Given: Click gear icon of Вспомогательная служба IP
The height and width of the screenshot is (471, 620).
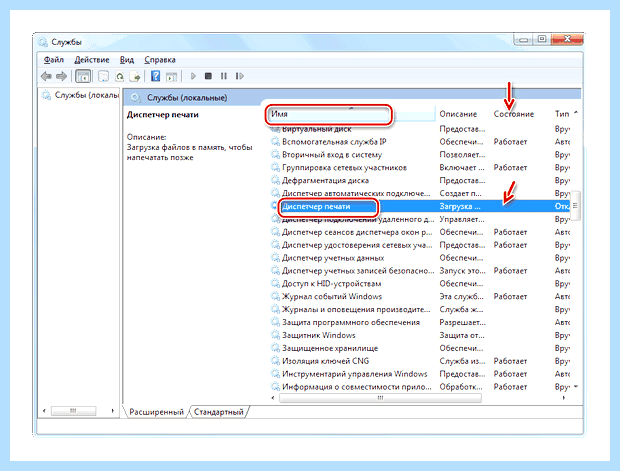Looking at the screenshot, I should tap(275, 142).
